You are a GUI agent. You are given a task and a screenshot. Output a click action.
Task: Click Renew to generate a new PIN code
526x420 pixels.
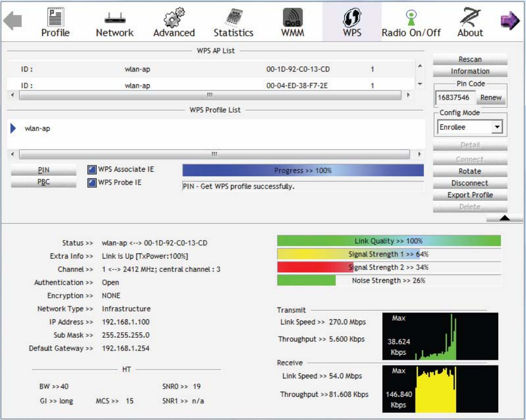pyautogui.click(x=491, y=98)
